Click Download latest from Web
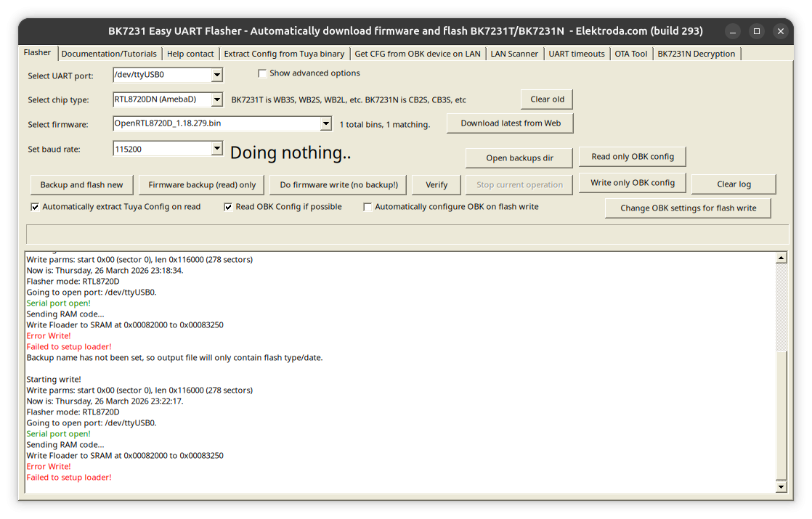The height and width of the screenshot is (519, 812). click(510, 123)
